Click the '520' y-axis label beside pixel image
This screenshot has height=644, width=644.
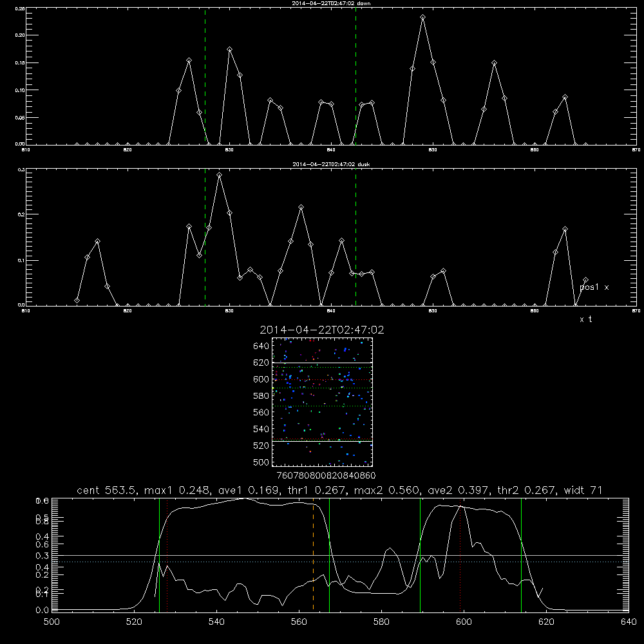tap(261, 446)
